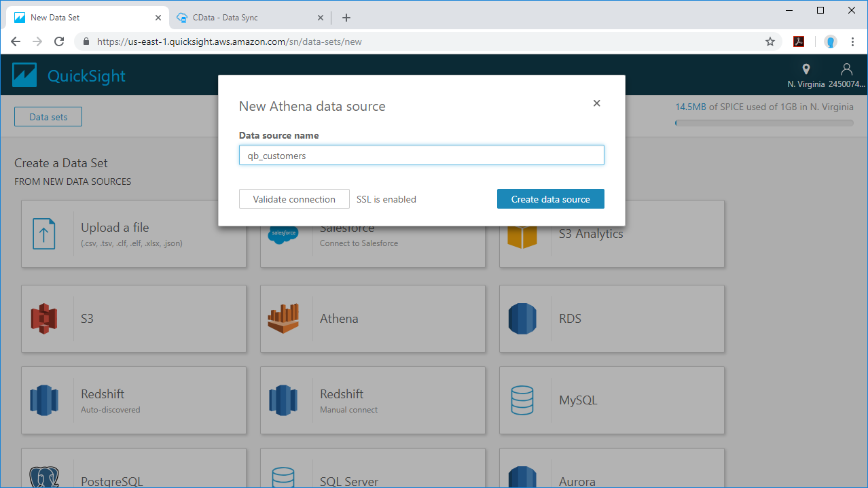Close the New Athena data source dialog
The image size is (868, 488).
tap(596, 103)
